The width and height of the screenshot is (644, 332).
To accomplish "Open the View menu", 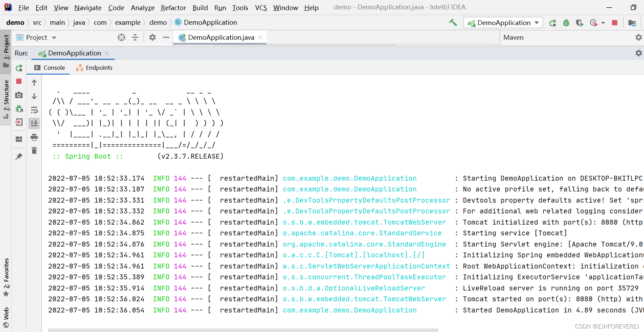I will pyautogui.click(x=61, y=8).
